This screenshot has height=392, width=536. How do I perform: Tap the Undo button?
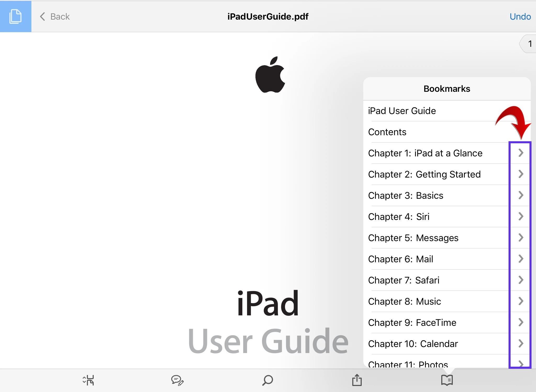pyautogui.click(x=520, y=16)
